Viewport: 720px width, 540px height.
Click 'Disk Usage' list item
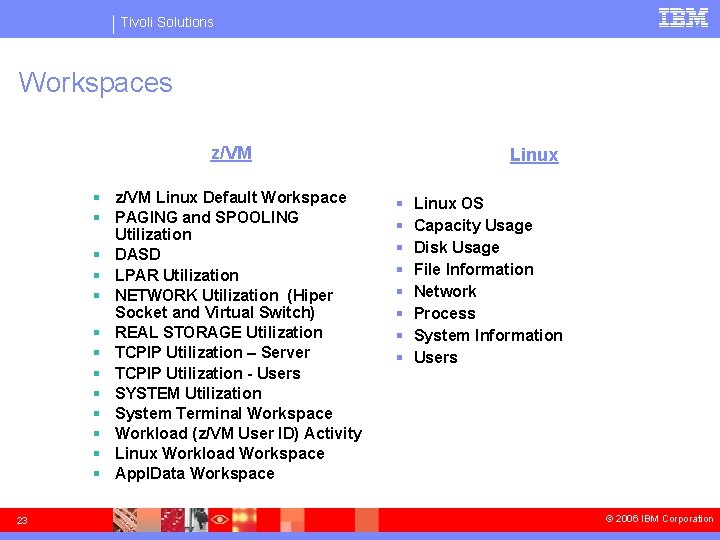(456, 248)
